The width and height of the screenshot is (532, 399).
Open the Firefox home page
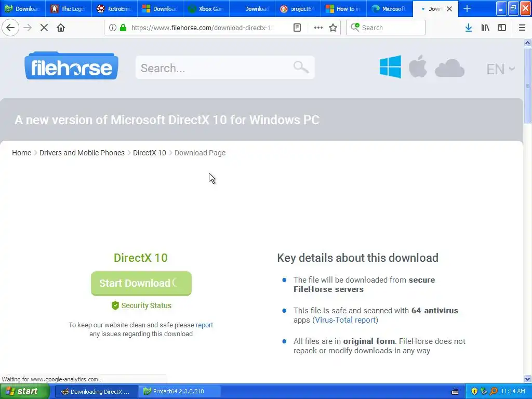[61, 28]
